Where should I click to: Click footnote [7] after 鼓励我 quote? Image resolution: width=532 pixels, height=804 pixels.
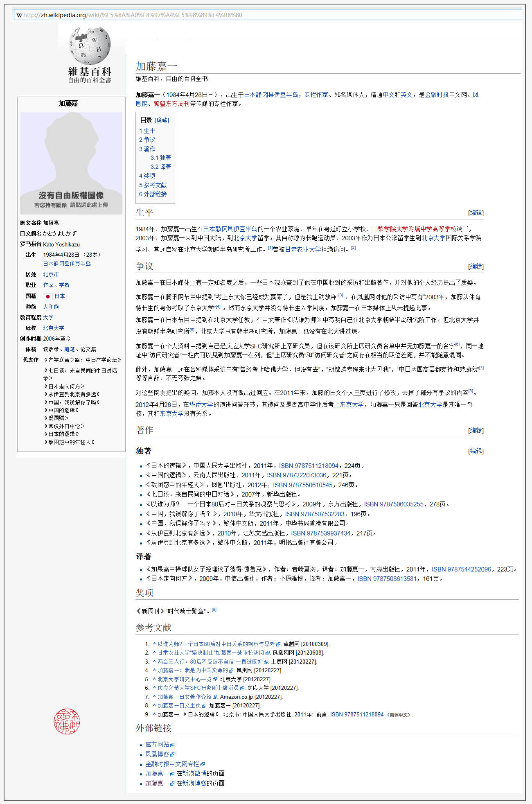coord(481,368)
